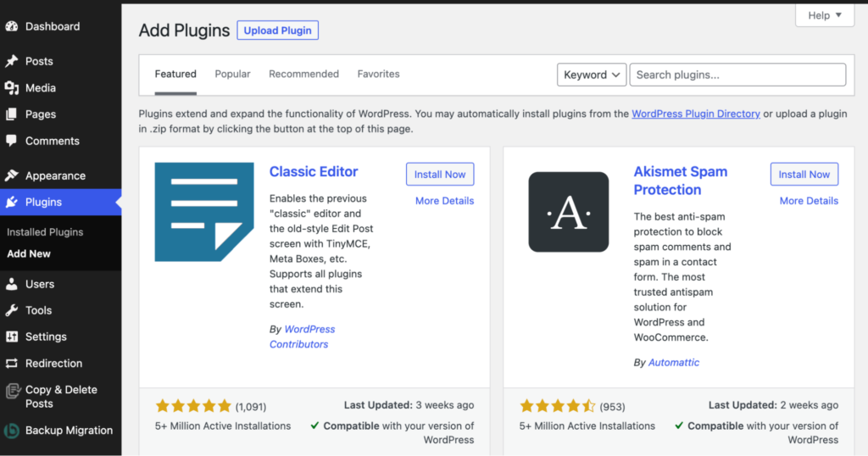Viewport: 868px width, 456px height.
Task: Click the Pages icon in sidebar
Action: coord(12,114)
